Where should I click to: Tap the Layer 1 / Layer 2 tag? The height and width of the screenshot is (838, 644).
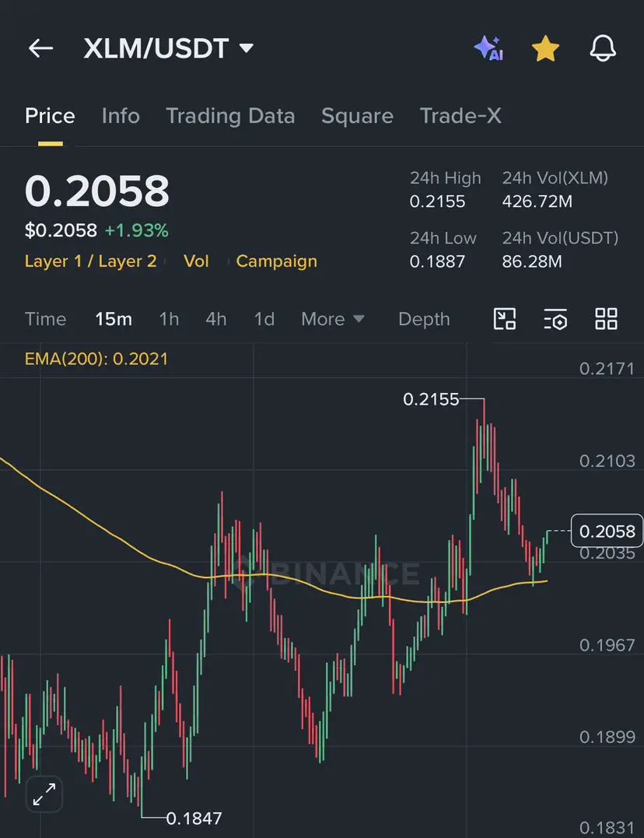click(91, 261)
